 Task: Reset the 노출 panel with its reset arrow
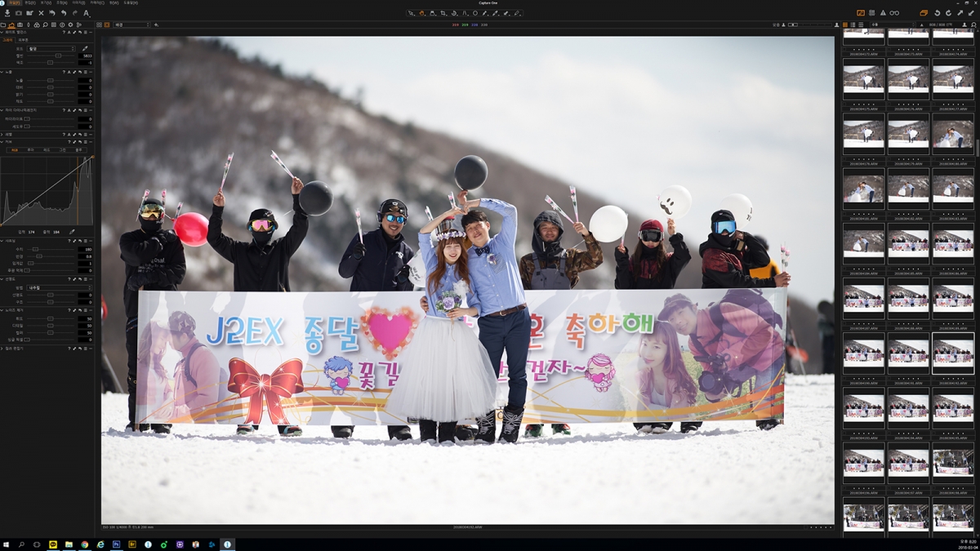click(x=80, y=72)
